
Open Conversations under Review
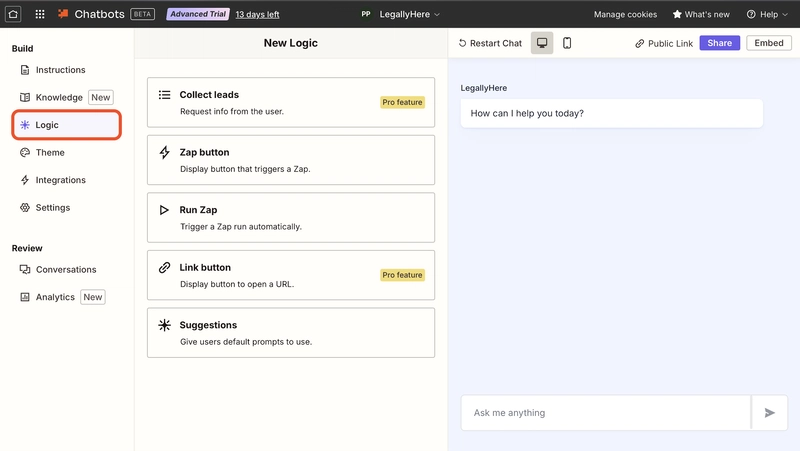[x=66, y=269]
